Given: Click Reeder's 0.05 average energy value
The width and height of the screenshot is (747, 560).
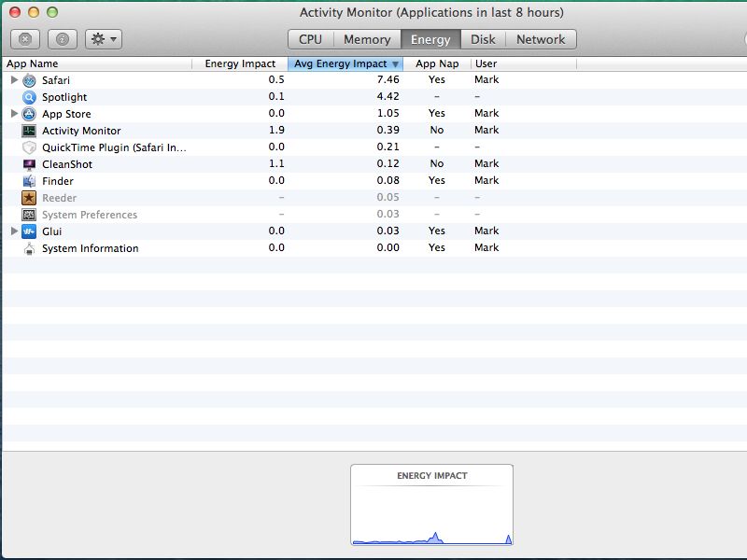Looking at the screenshot, I should 388,197.
